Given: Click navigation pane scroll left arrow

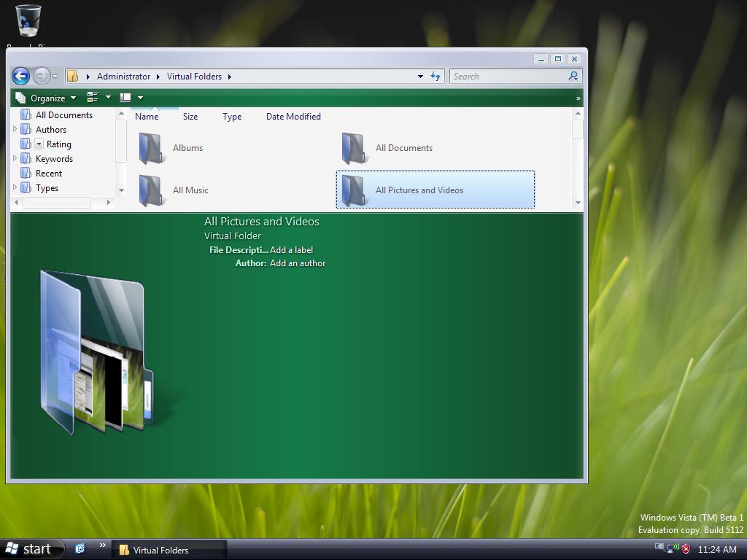Looking at the screenshot, I should [x=16, y=203].
